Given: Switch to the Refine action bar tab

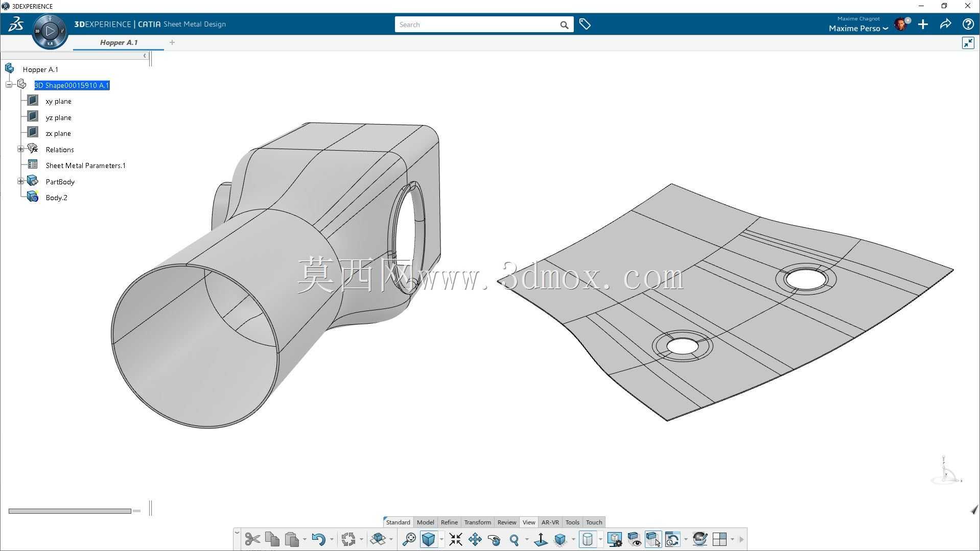Looking at the screenshot, I should 449,522.
